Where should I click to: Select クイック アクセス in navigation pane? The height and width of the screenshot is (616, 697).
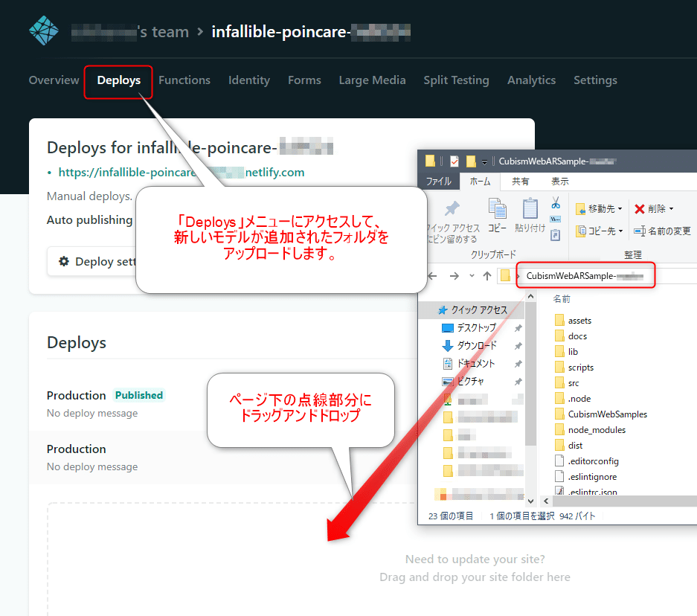[x=472, y=309]
